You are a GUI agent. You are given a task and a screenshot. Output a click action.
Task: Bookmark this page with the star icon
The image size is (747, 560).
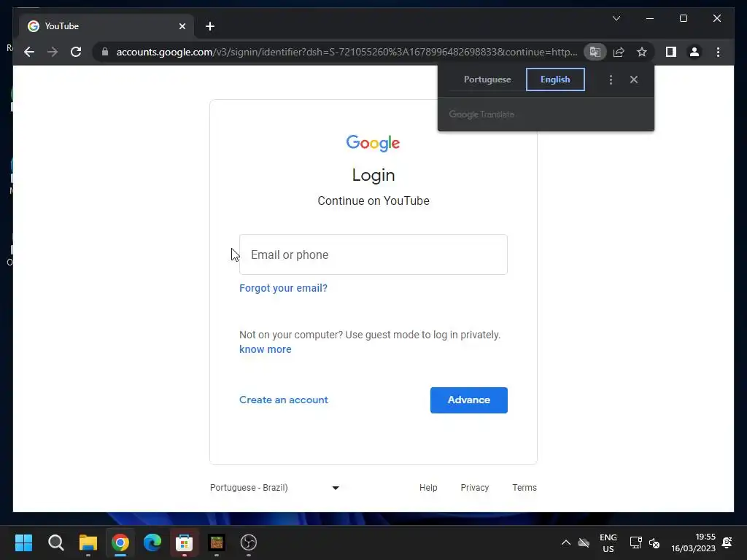tap(642, 52)
